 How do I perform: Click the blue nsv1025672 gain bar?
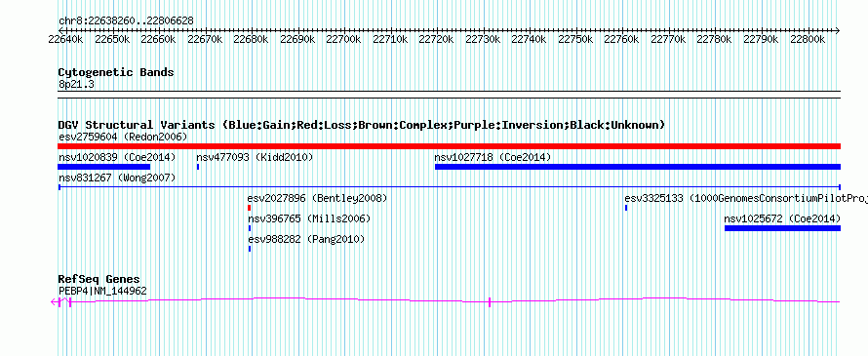(x=782, y=228)
